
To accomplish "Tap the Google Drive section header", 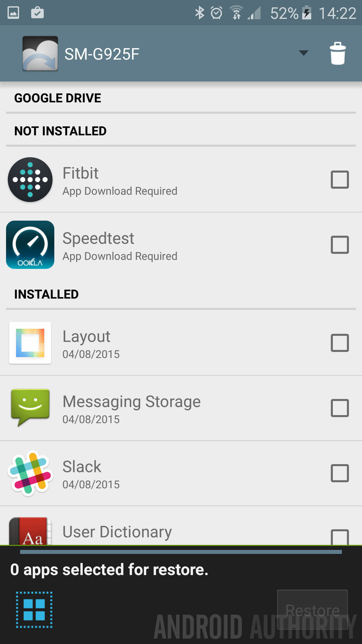I will pos(58,98).
